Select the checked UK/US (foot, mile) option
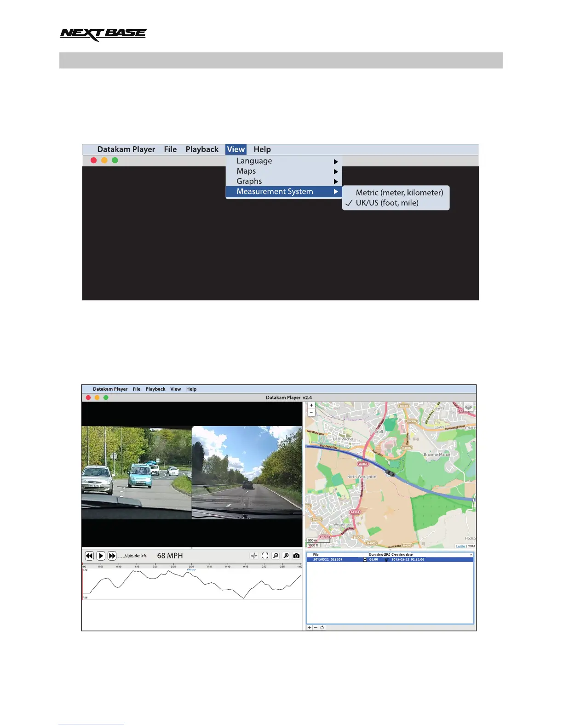The image size is (563, 728). click(x=387, y=203)
